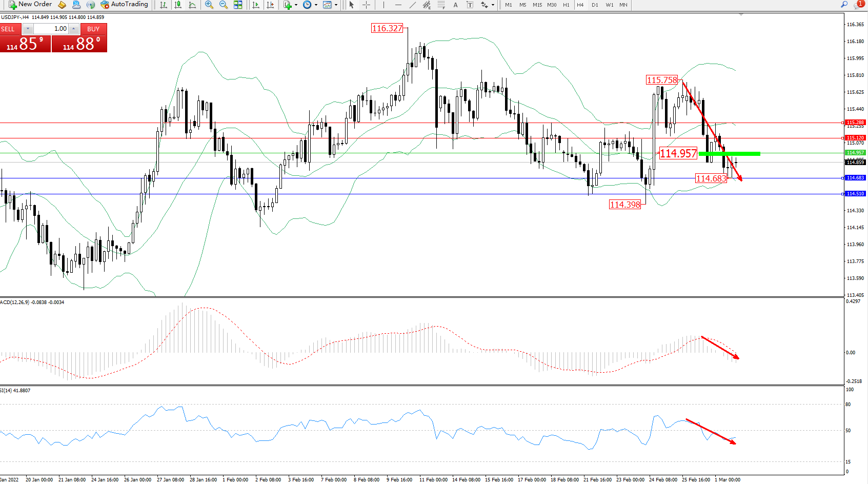Switch to the D1 timeframe
This screenshot has height=484, width=868.
coord(595,5)
